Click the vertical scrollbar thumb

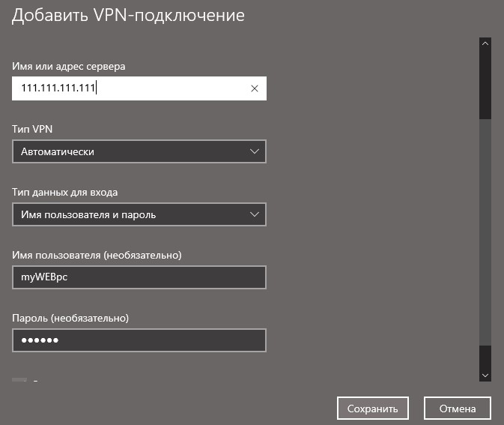(x=485, y=232)
